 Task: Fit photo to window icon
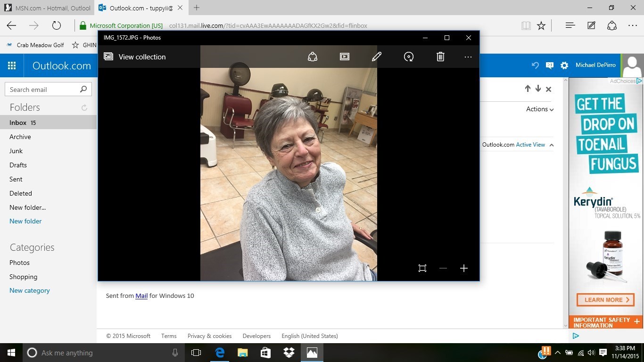pos(422,268)
